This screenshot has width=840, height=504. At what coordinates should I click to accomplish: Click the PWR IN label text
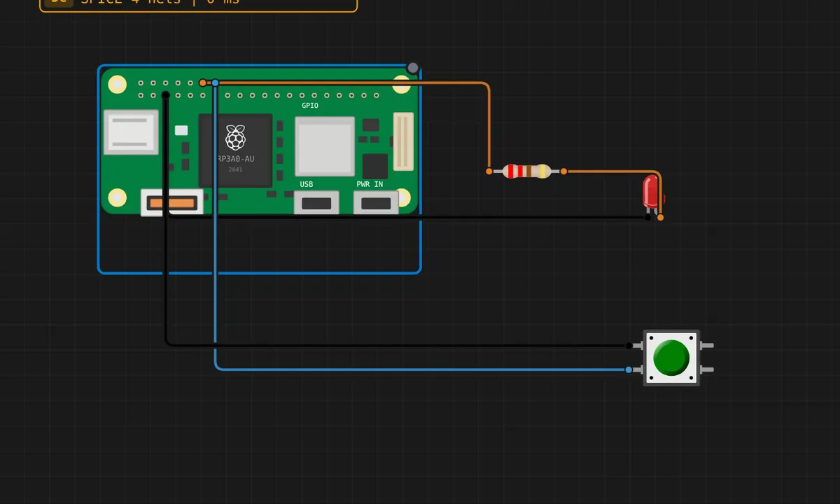point(370,184)
